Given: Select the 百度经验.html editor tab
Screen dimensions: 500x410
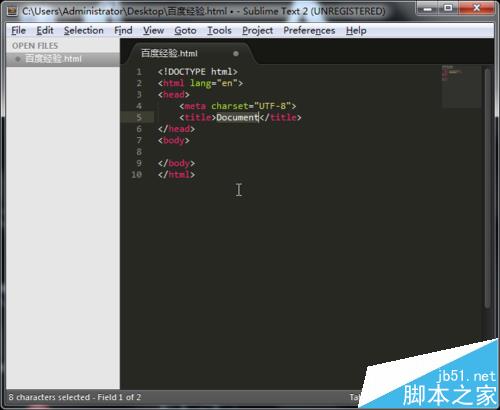Looking at the screenshot, I should [190, 53].
